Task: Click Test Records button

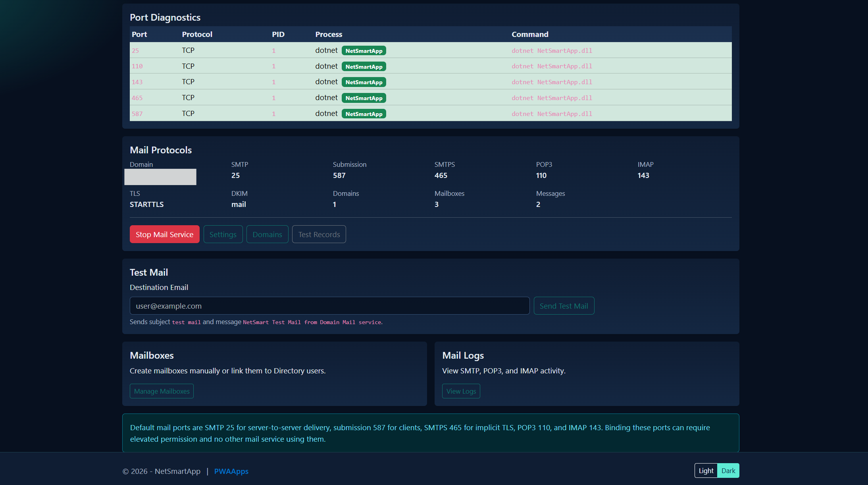Action: coord(319,234)
